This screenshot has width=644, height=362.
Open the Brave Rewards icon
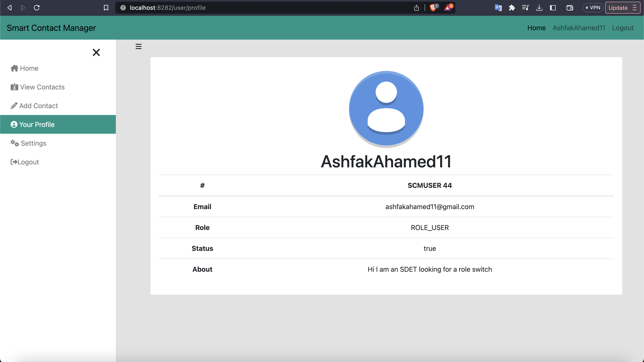click(448, 8)
